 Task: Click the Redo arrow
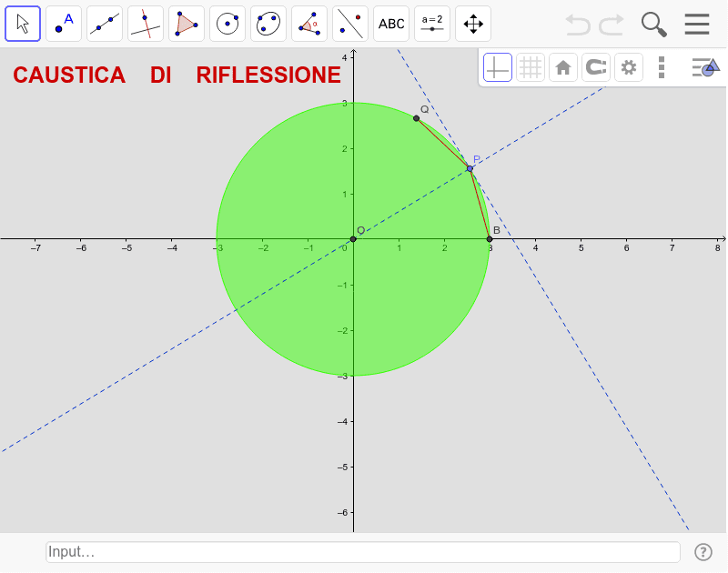[x=611, y=25]
